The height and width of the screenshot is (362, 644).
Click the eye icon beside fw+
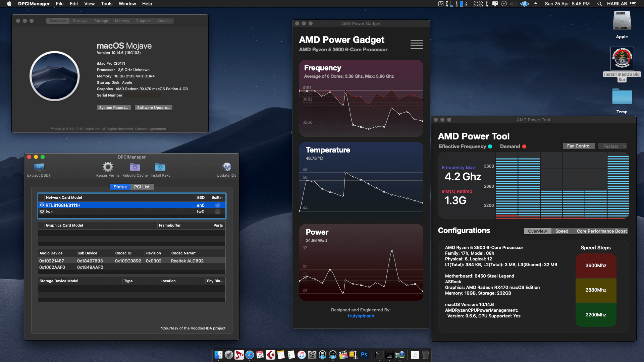click(42, 212)
